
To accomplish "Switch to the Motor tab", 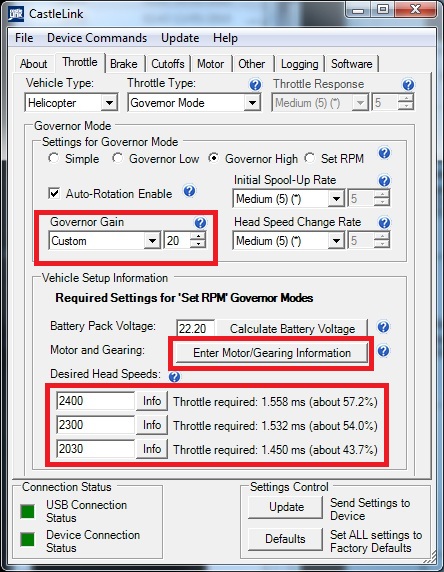I will tap(211, 64).
